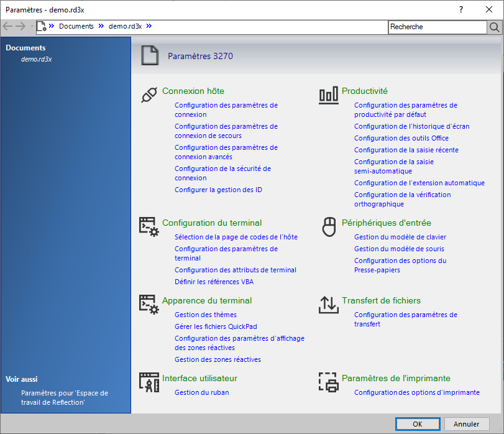Open navigation history dropdown arrow
Viewport: 504px width, 434px height.
pyautogui.click(x=32, y=26)
